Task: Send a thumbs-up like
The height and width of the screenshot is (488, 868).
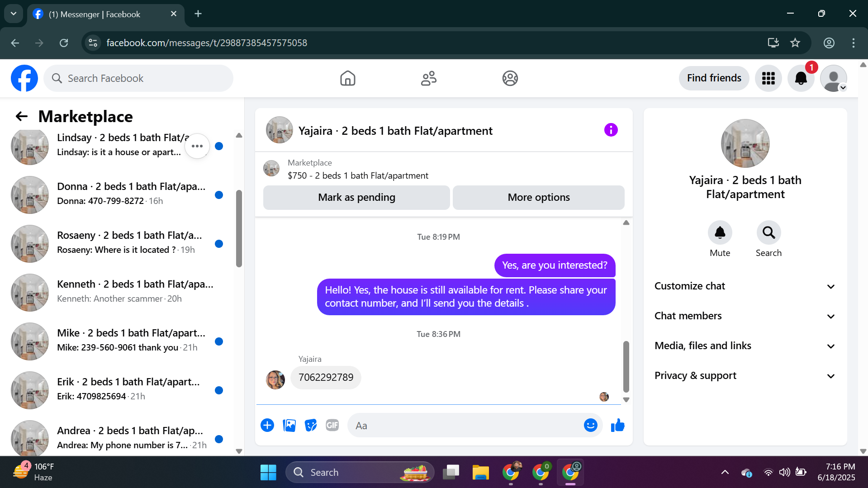Action: 617,426
